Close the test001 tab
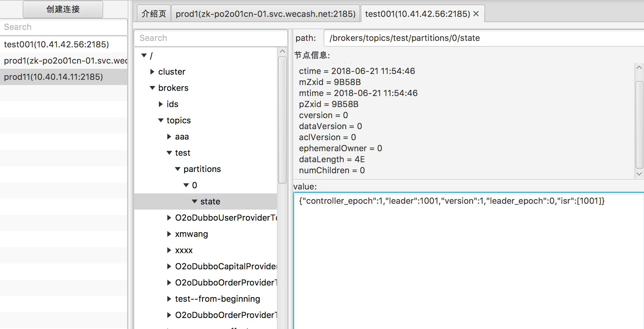Screen dimensions: 644x329 pos(476,14)
